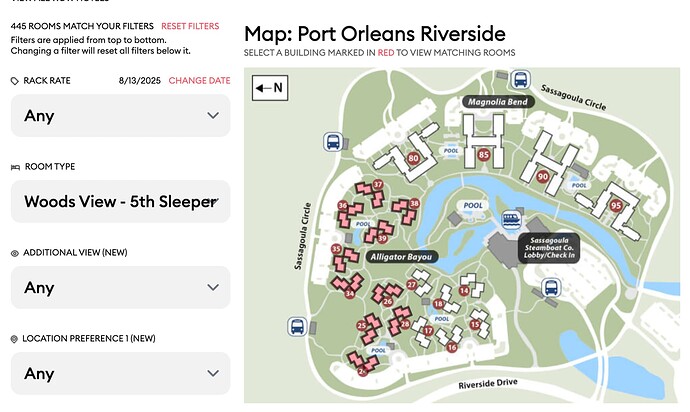Select building 36 marker on map
Viewport: 690px width, 412px height.
[x=343, y=205]
